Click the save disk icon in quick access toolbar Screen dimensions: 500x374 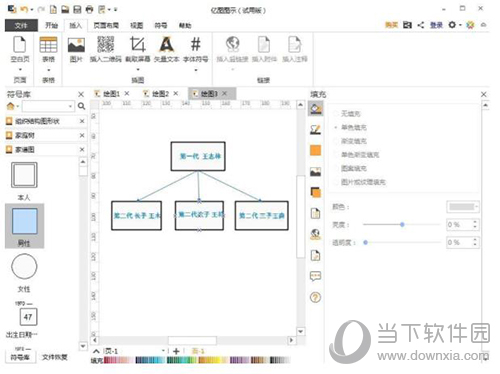(77, 9)
